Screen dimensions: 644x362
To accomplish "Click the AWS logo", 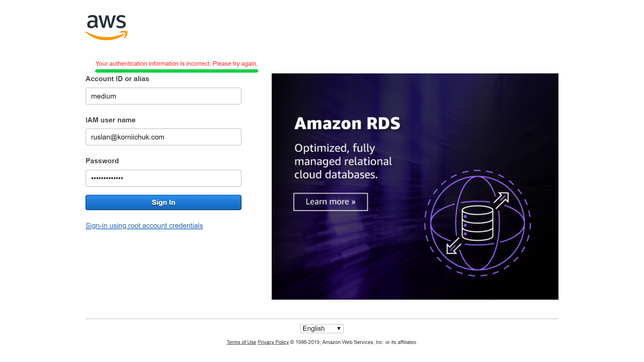I will click(107, 27).
